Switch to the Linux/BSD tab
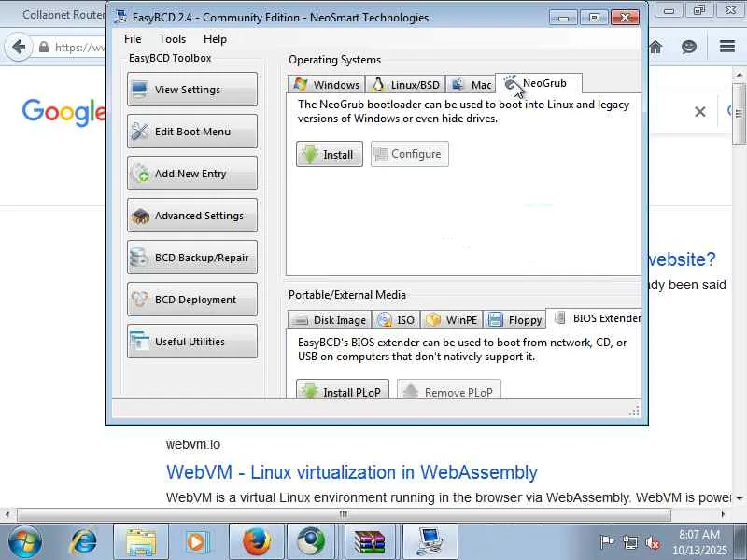The width and height of the screenshot is (747, 560). [x=405, y=84]
